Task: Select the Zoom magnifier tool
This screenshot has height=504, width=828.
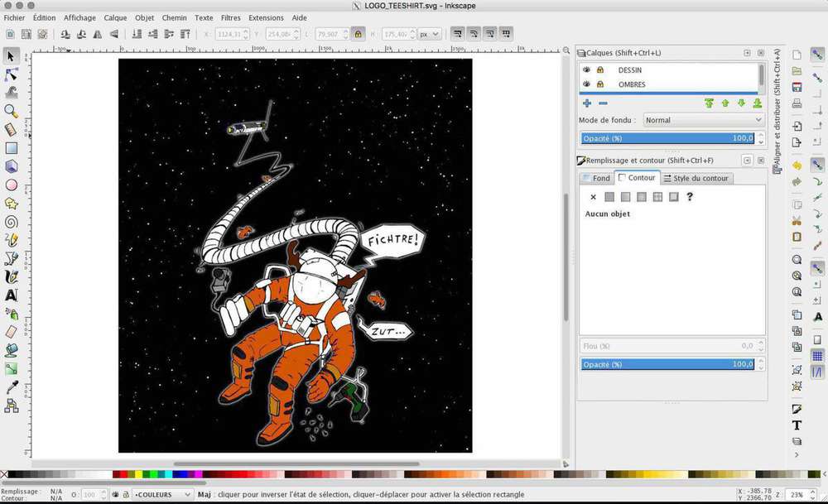Action: 11,112
